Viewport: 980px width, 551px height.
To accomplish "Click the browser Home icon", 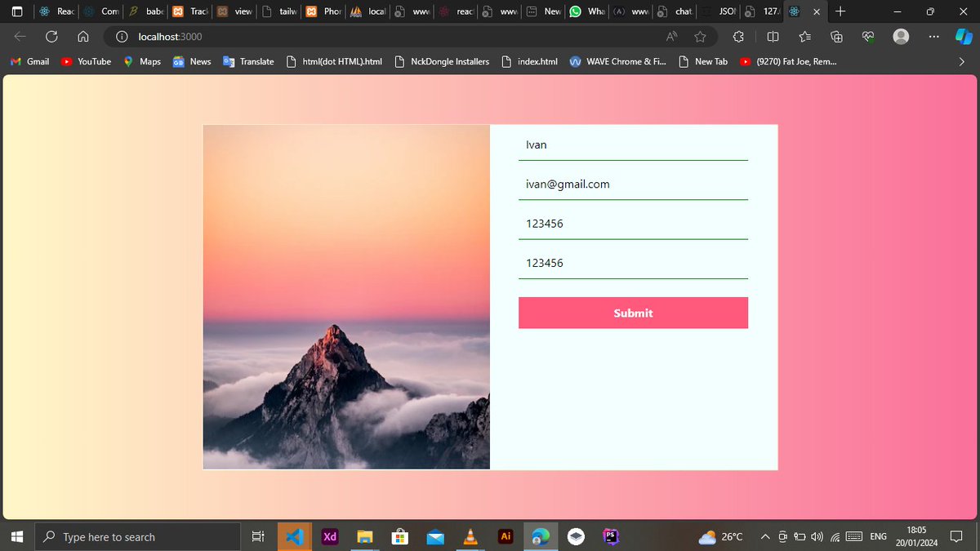I will pos(82,36).
